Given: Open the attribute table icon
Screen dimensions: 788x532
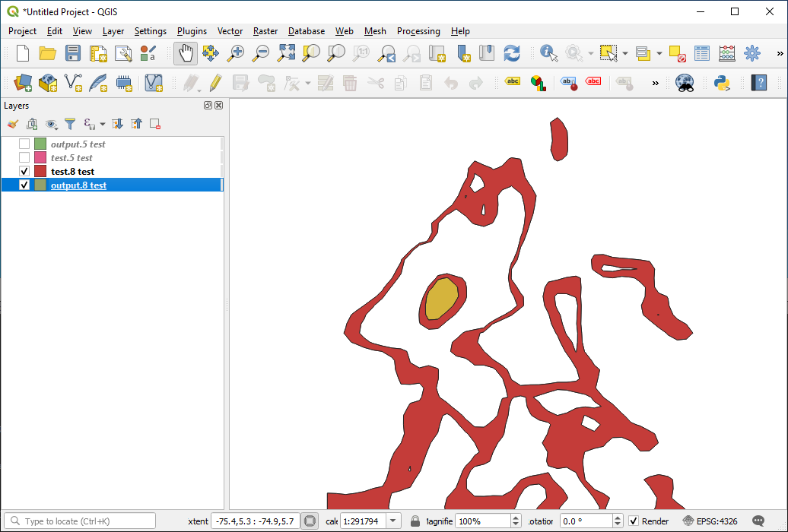Looking at the screenshot, I should pos(702,53).
